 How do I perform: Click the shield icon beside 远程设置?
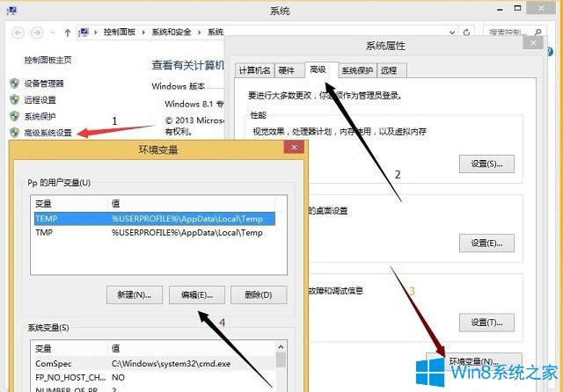[x=14, y=99]
